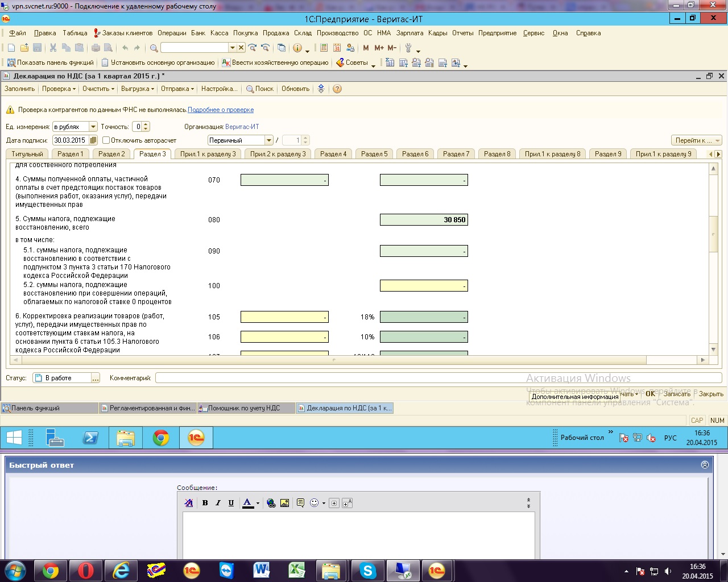
Task: Open the font color picker in editor
Action: coord(258,503)
